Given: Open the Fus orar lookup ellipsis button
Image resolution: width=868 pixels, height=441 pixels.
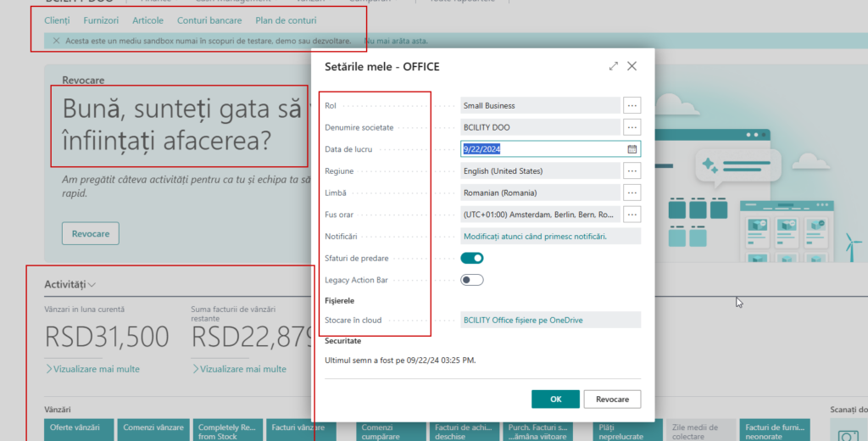Looking at the screenshot, I should click(632, 215).
